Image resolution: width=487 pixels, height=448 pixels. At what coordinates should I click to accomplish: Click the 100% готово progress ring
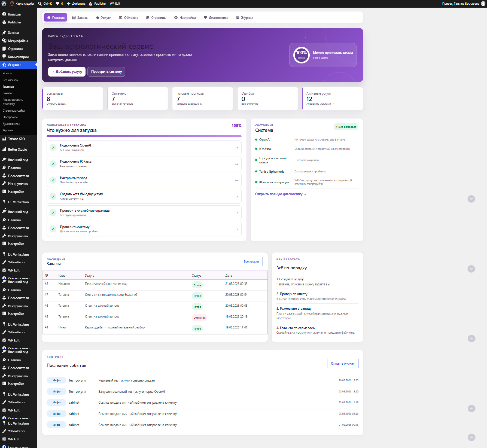(302, 55)
